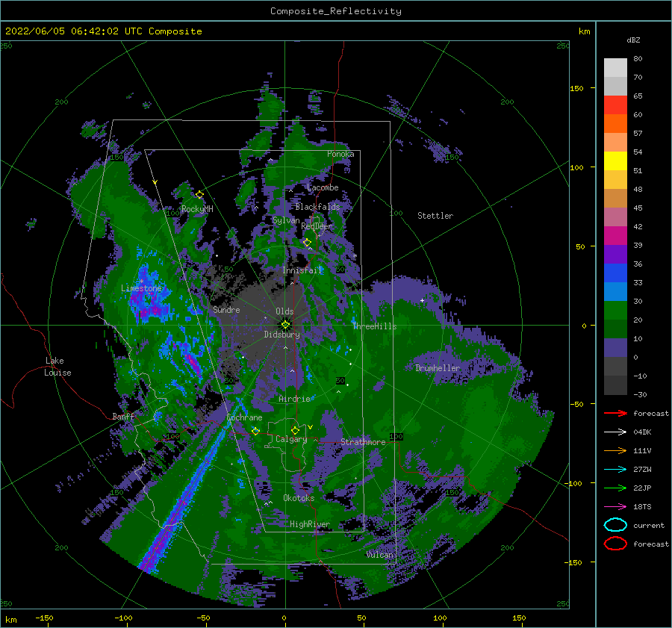
Task: Click the Airdrie town label
Action: (294, 399)
